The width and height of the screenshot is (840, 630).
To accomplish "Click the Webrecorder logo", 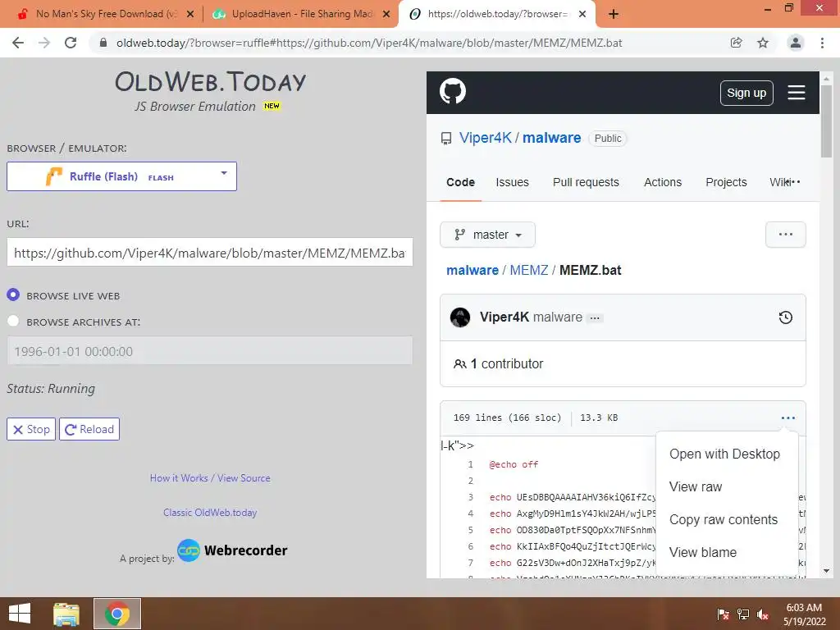I will click(x=232, y=550).
